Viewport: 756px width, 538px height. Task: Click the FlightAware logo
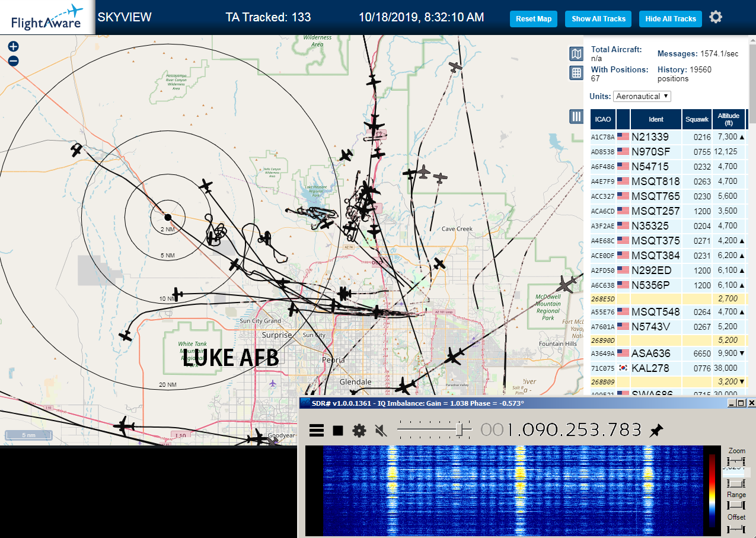[x=47, y=17]
